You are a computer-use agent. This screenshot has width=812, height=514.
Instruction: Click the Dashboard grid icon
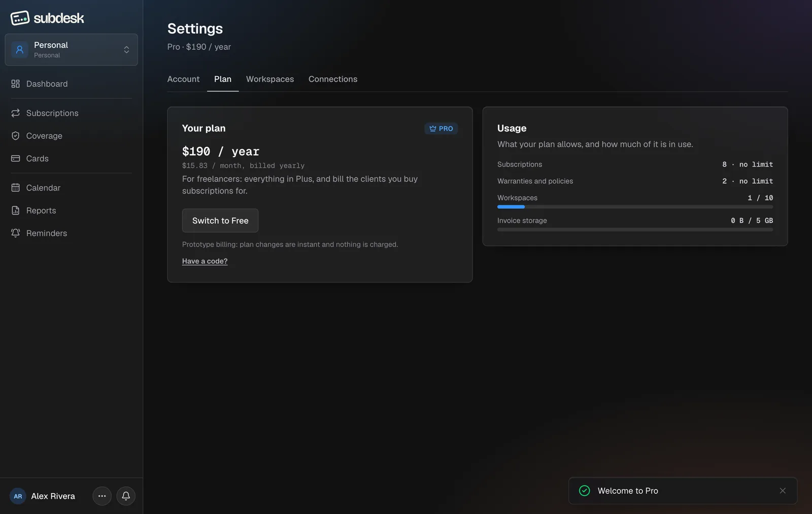click(16, 84)
